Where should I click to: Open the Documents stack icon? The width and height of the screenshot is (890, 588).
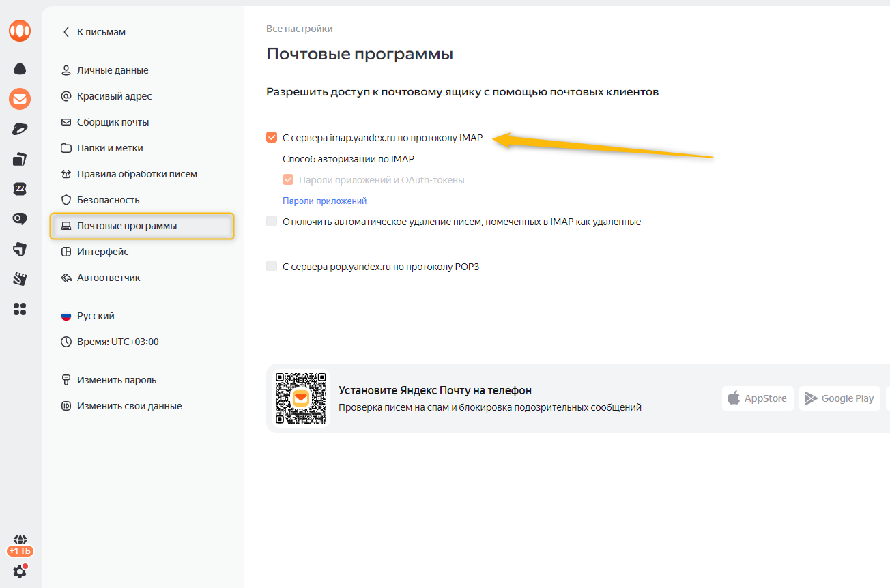(x=20, y=158)
